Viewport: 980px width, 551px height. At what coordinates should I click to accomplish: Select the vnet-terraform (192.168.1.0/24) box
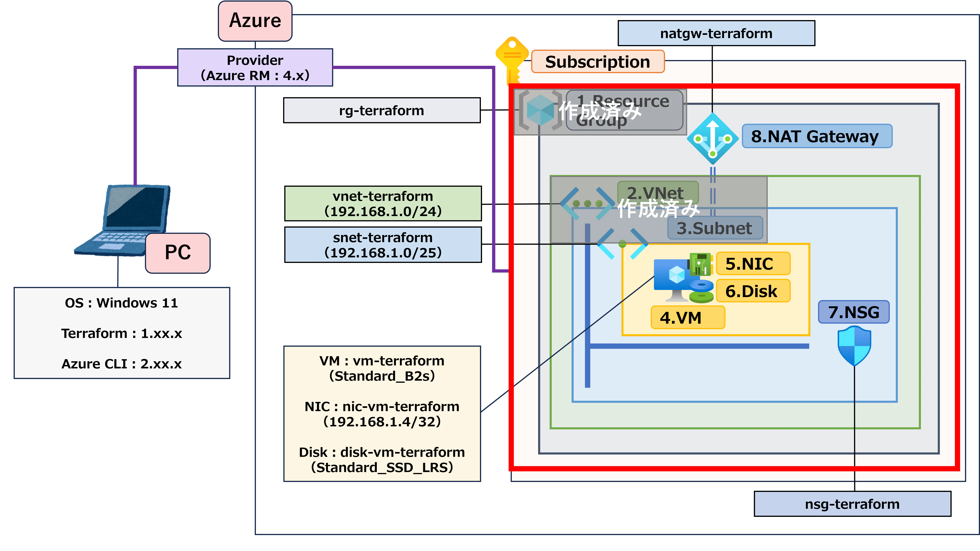pyautogui.click(x=383, y=204)
